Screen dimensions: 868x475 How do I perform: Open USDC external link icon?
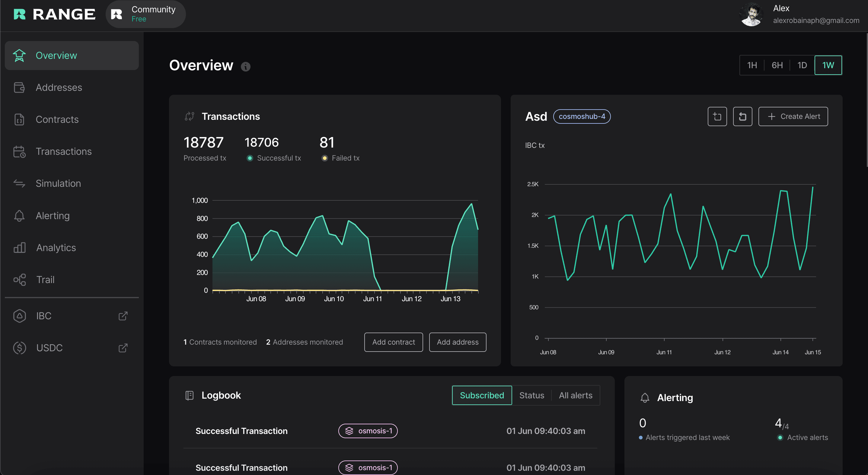tap(123, 348)
